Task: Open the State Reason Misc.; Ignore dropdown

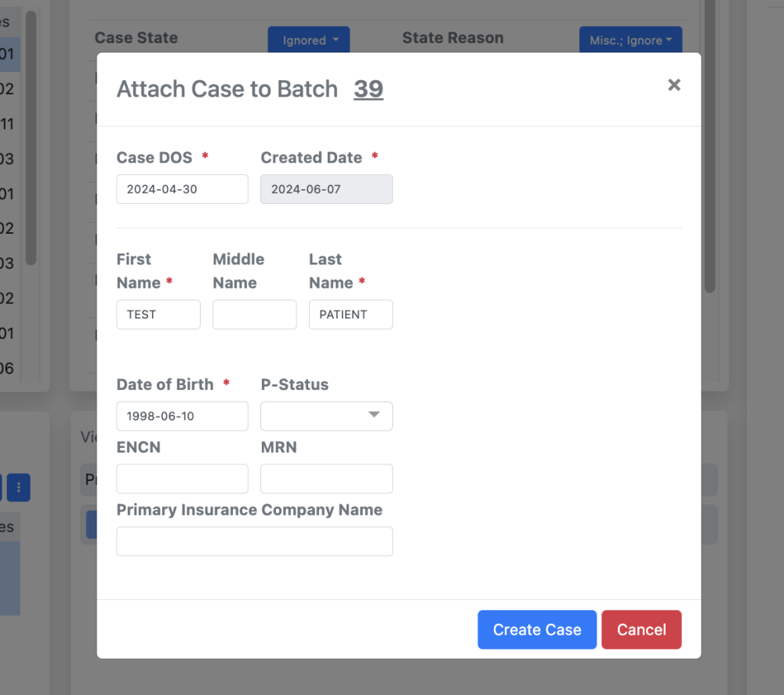Action: pos(630,38)
